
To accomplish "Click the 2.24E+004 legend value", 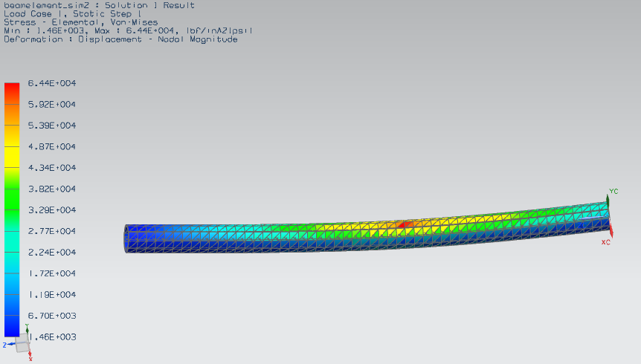I will (x=48, y=253).
